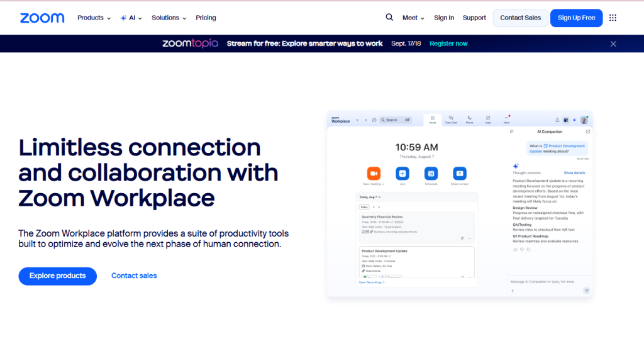Follow the Register now link in banner
Viewport: 644px width, 346px height.
click(x=448, y=43)
